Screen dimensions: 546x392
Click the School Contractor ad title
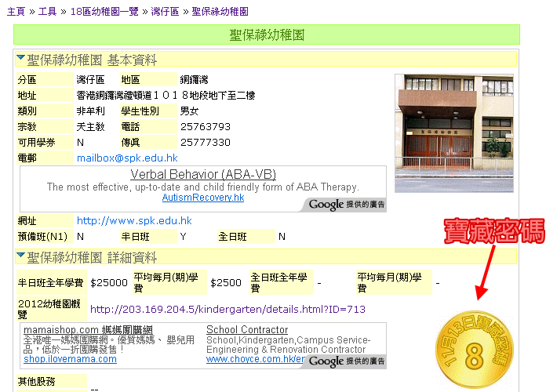(247, 330)
